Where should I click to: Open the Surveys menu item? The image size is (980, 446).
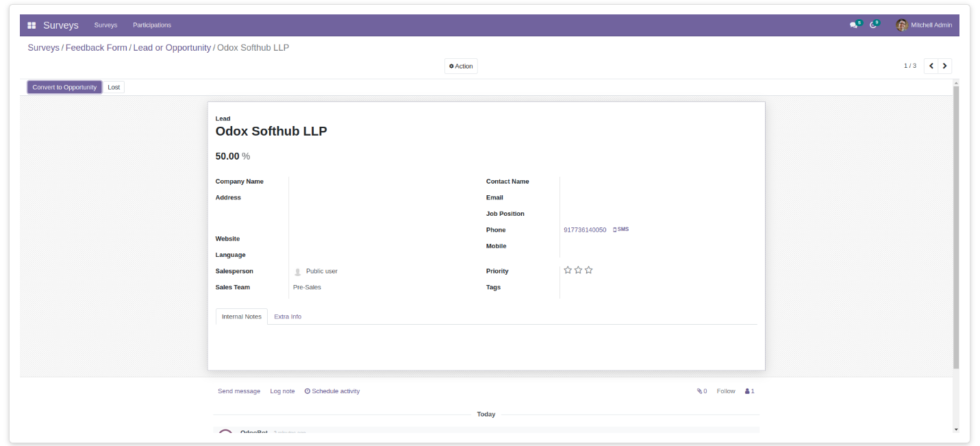click(x=105, y=25)
